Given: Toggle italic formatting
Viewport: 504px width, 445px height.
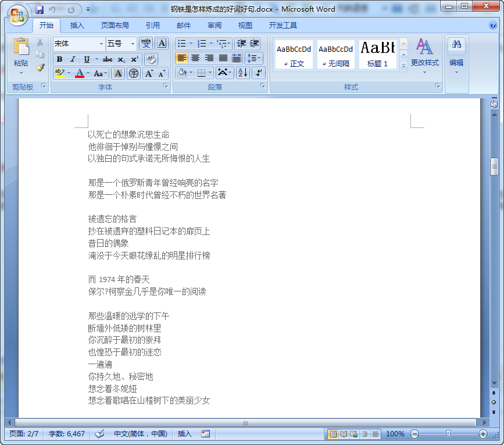Looking at the screenshot, I should (x=73, y=59).
